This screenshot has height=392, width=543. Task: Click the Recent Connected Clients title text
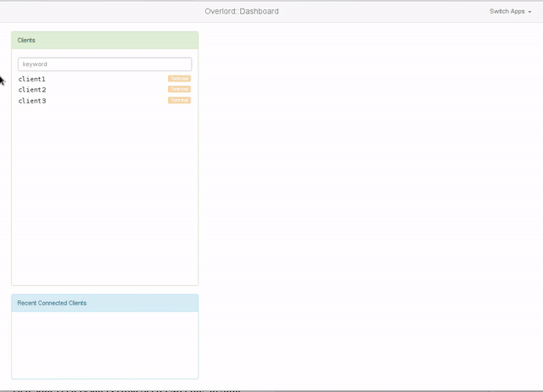coord(52,303)
